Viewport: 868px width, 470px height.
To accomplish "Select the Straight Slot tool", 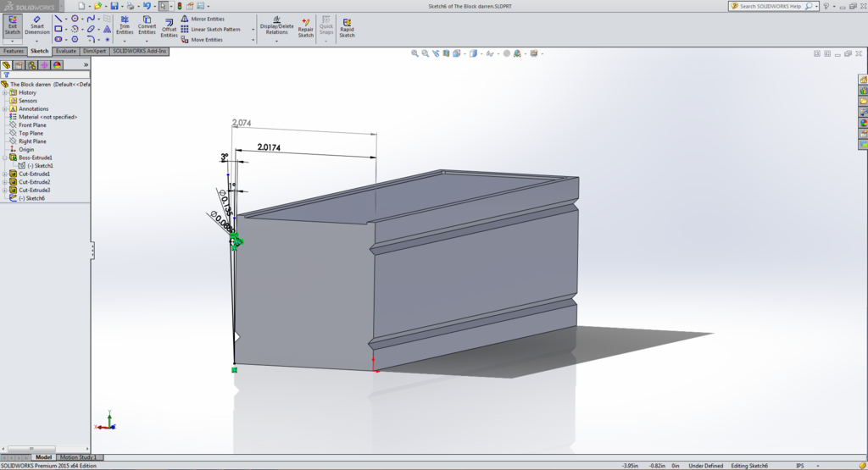I will click(x=58, y=39).
